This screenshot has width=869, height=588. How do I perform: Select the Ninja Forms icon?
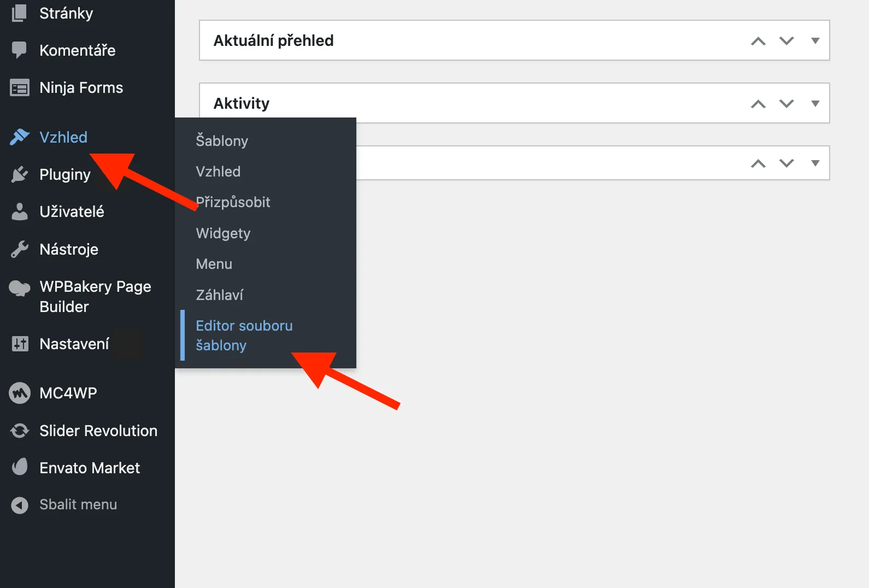click(20, 87)
